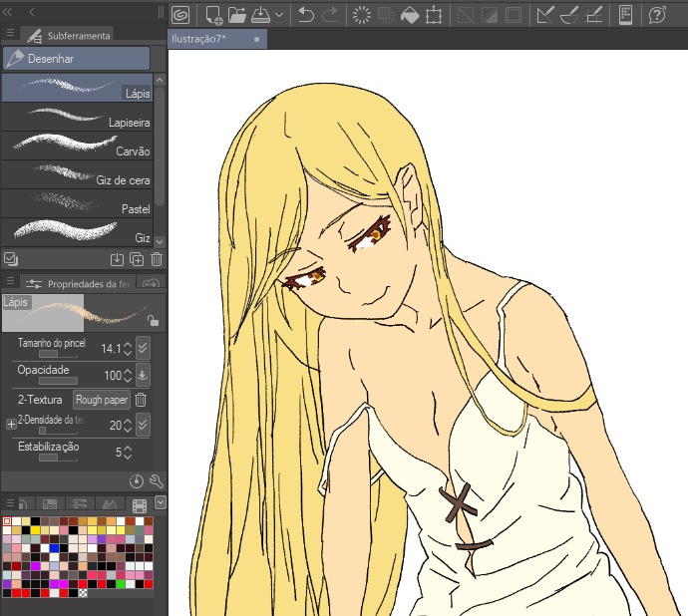Open the color set tab with film-strip icon

[139, 505]
